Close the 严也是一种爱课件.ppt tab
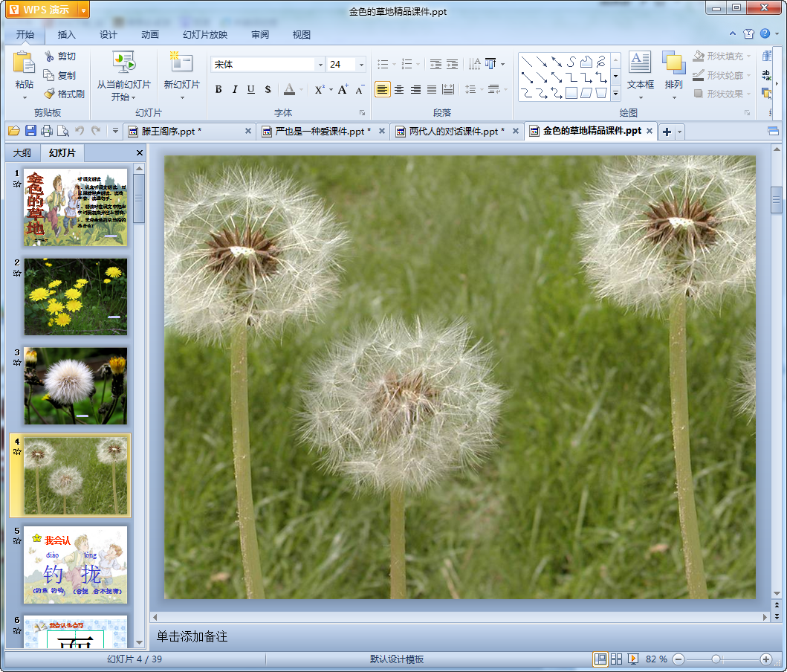The height and width of the screenshot is (672, 787). click(x=381, y=131)
